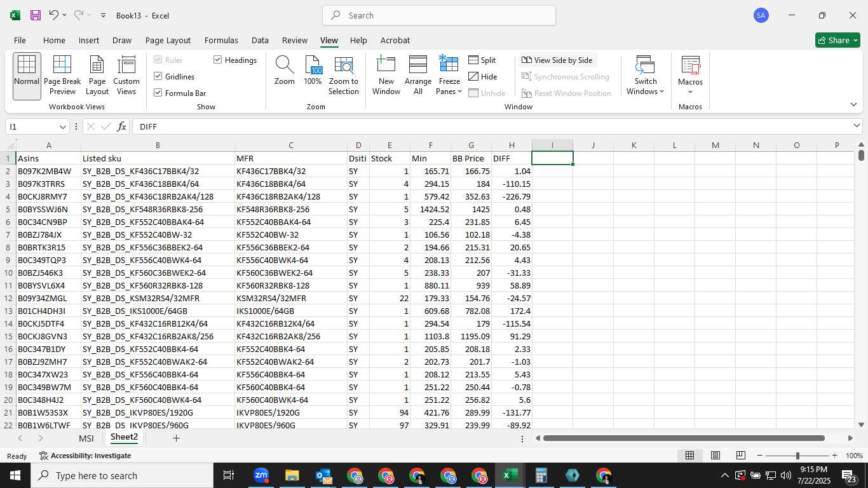Click Page Layout icon in status bar
Screen dimensions: 868x488
coord(715,456)
